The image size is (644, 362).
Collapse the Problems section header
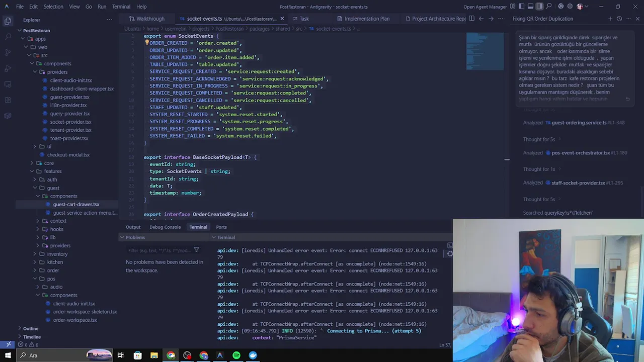pos(135,237)
